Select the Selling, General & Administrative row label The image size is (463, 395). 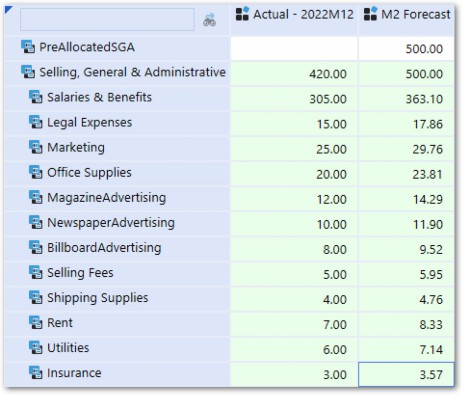point(133,72)
